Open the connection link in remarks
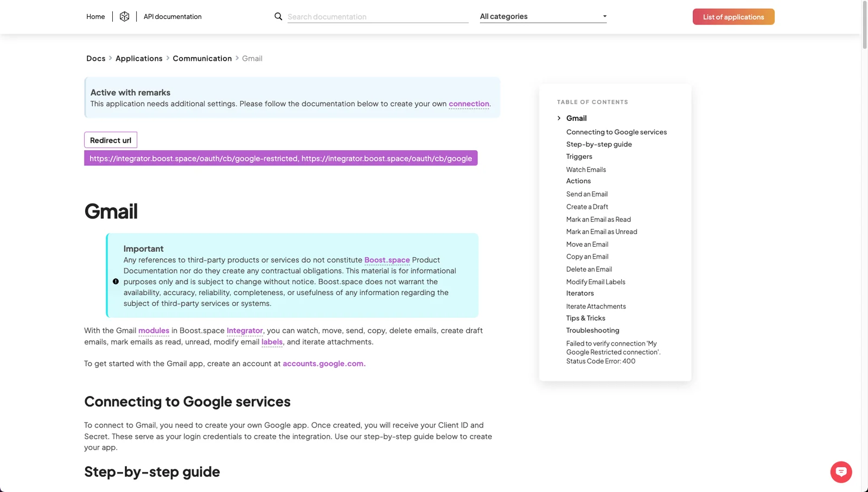 [469, 104]
